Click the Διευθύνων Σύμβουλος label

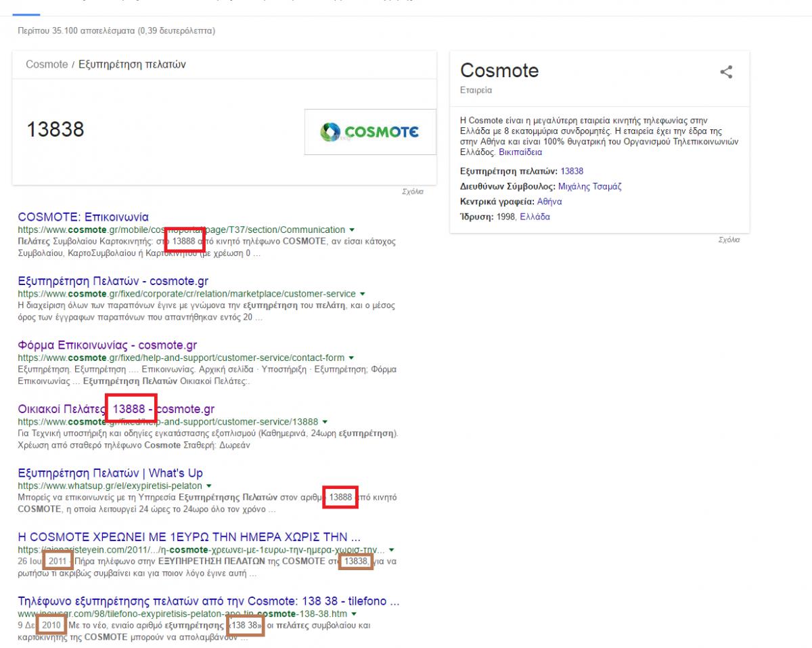pos(507,186)
